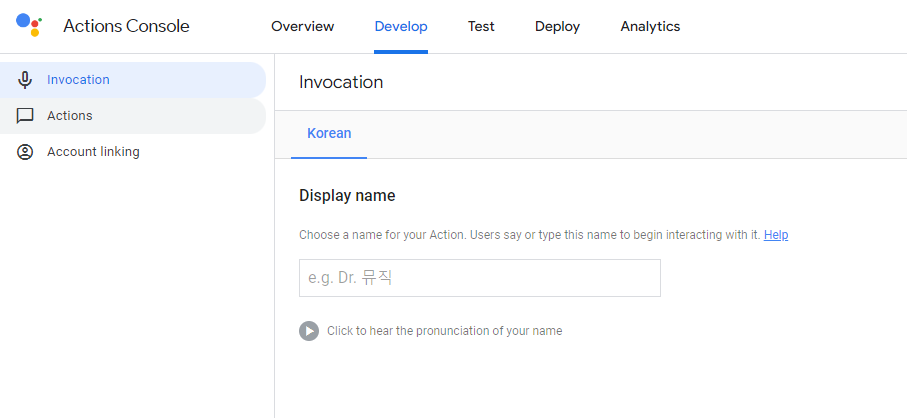Image resolution: width=907 pixels, height=418 pixels.
Task: Click the Invocation page heading
Action: [341, 82]
